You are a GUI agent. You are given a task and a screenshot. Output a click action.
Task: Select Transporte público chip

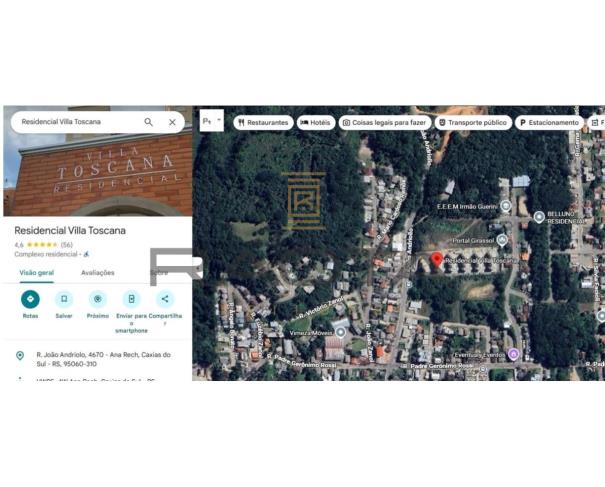(x=473, y=123)
